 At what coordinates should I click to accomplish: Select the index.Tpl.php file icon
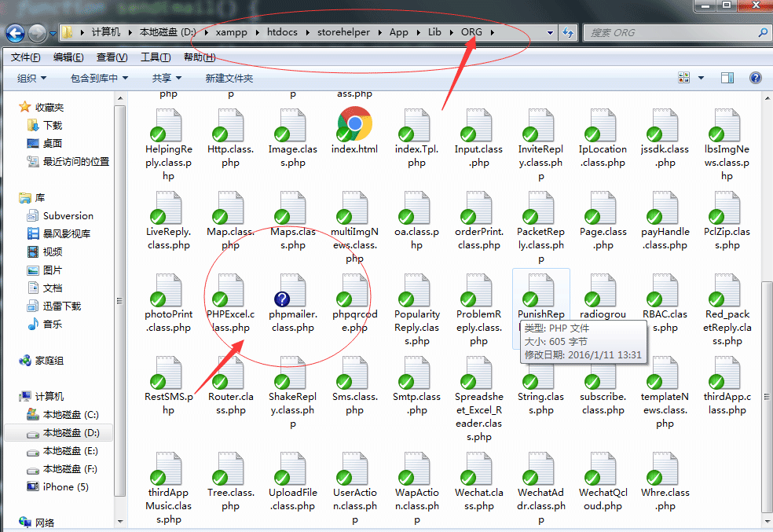click(x=416, y=125)
